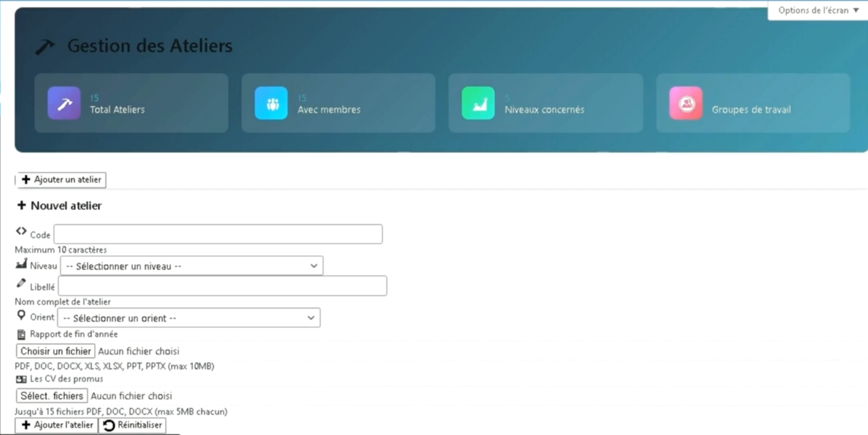Viewport: 868px width, 435px height.
Task: Click the ID card icon beside Les CV des promus
Action: tap(22, 379)
